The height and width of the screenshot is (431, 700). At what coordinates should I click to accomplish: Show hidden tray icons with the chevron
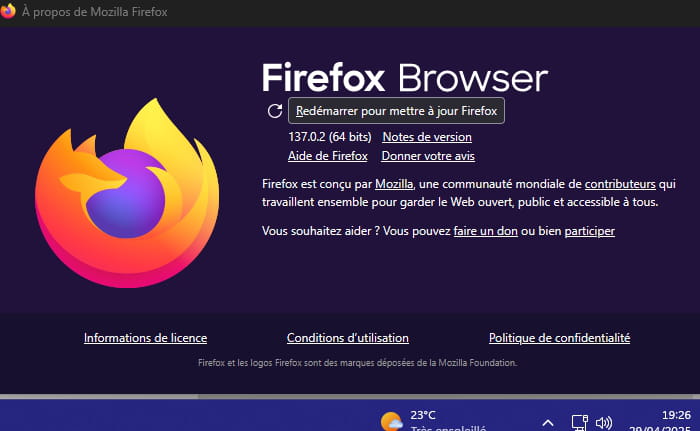(548, 423)
